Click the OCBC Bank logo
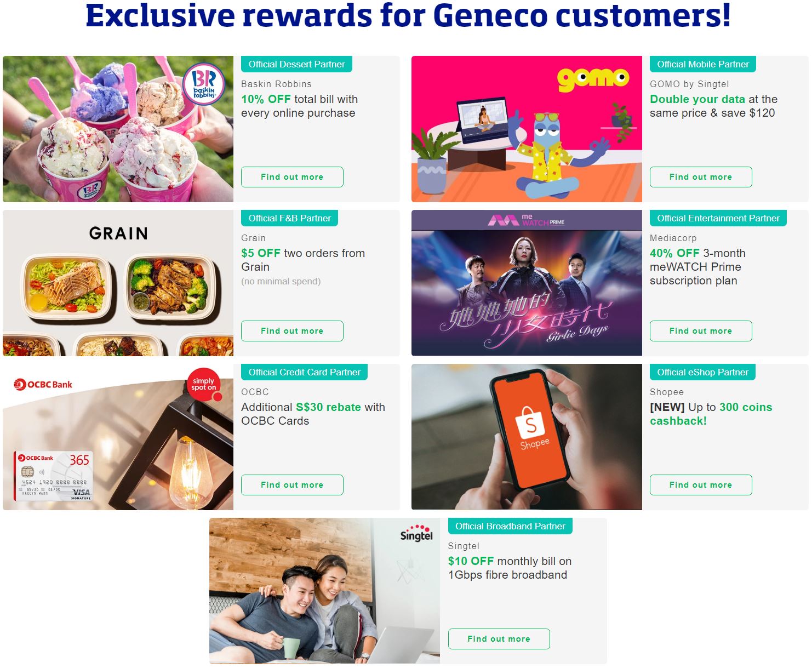 coord(43,384)
